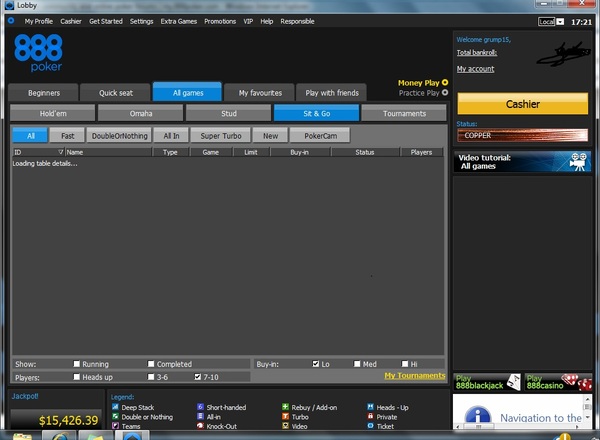
Task: Open the video tutorial camera icon
Action: click(578, 161)
